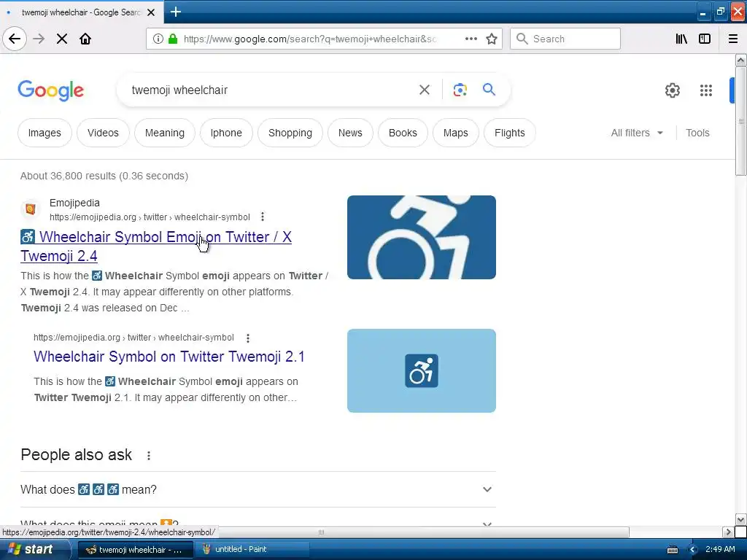Expand 'What does ... mean?' question

pyautogui.click(x=258, y=489)
